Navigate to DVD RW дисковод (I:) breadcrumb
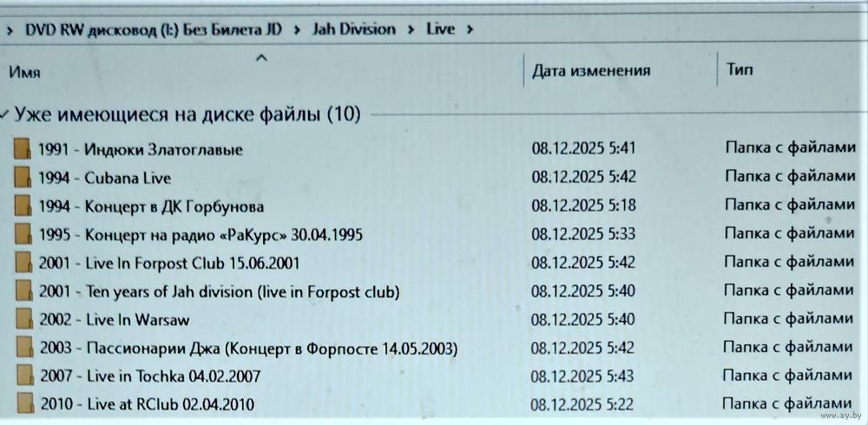 154,29
